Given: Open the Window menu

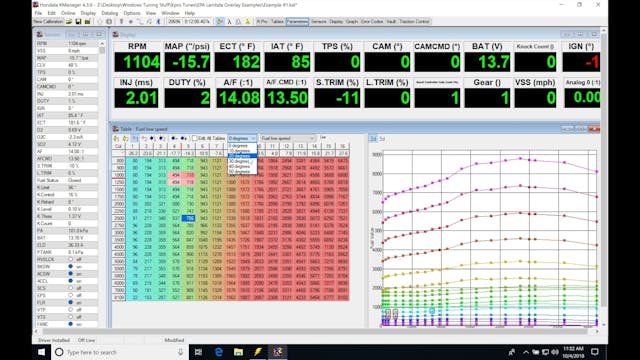Looking at the screenshot, I should click(x=170, y=13).
